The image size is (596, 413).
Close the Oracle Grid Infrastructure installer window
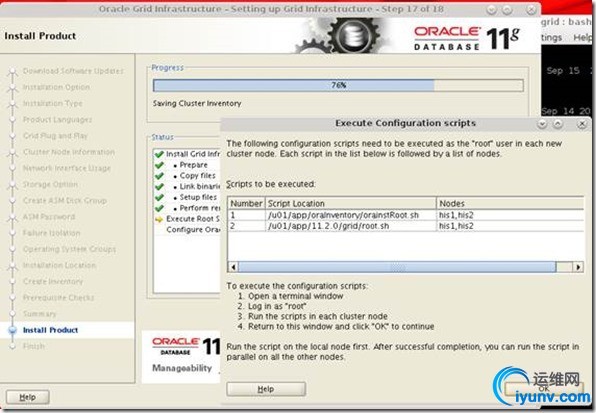pos(531,9)
